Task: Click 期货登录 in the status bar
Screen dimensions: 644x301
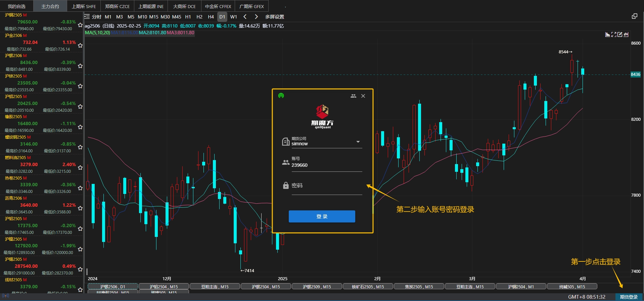Action: point(629,297)
